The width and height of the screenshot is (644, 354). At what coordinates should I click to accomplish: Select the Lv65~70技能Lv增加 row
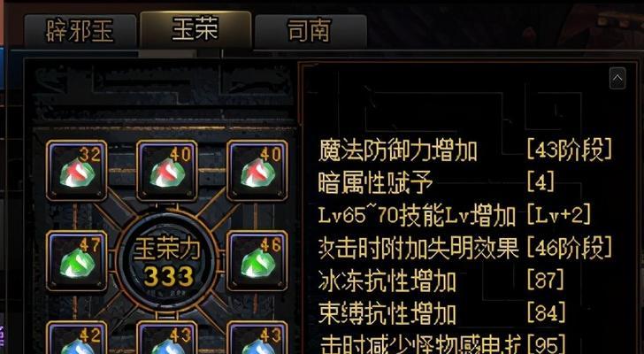(x=455, y=215)
